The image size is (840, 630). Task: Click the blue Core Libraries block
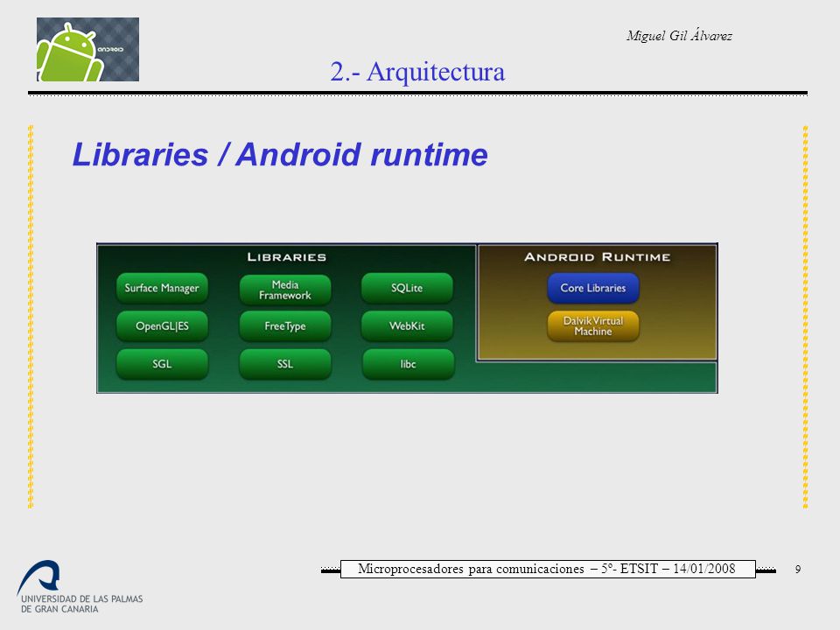point(593,288)
